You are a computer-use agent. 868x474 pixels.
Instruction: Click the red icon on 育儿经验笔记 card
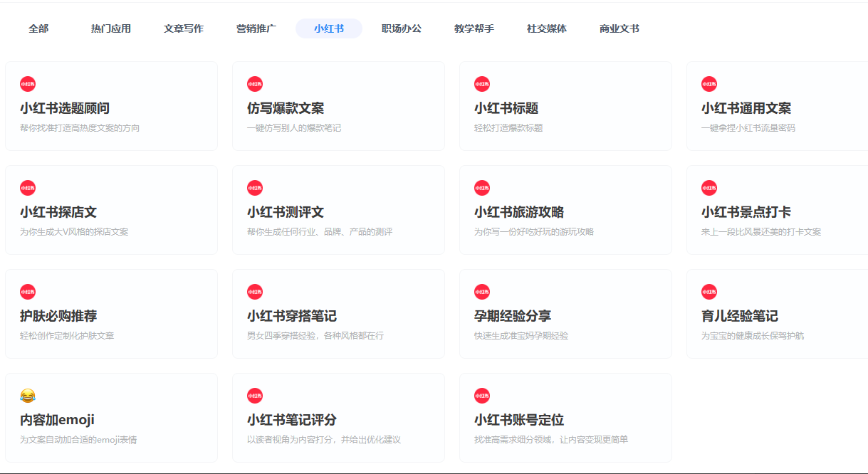[709, 292]
